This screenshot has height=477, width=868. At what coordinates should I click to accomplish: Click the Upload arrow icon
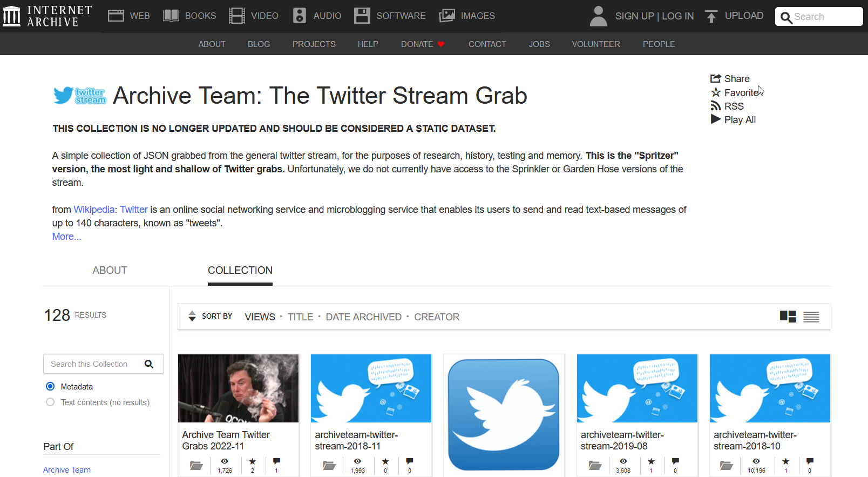[x=711, y=17]
